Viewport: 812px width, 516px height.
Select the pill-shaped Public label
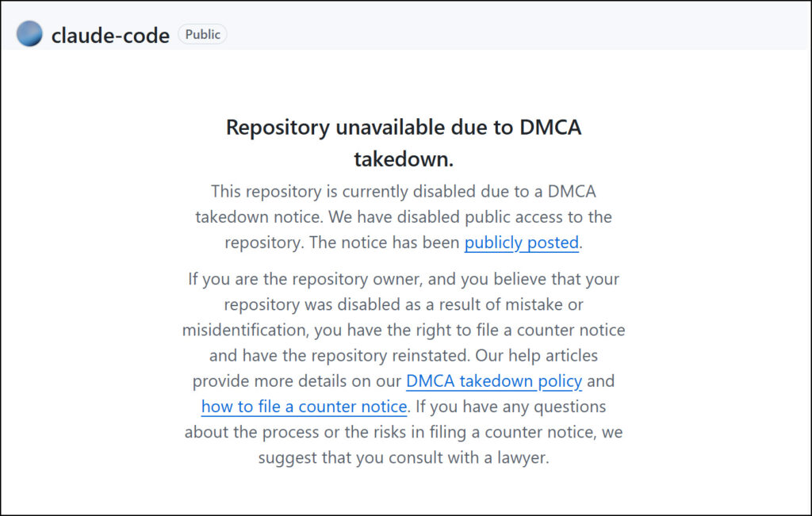point(202,34)
